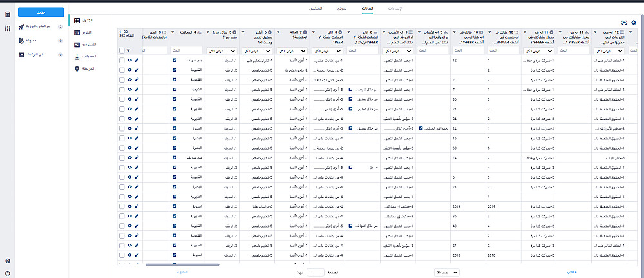This screenshot has width=644, height=278.
Task: View the الشرقية submission via eye icon
Action: 129,89
